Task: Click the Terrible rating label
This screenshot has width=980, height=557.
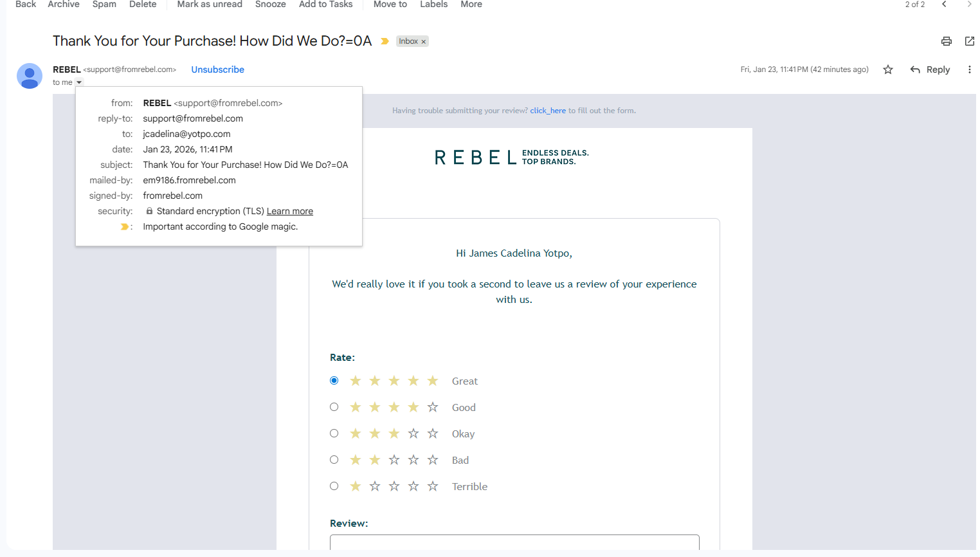Action: (x=469, y=487)
